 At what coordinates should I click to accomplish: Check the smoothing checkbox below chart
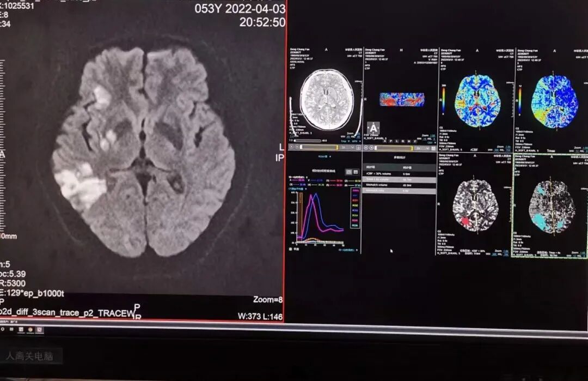(291, 249)
